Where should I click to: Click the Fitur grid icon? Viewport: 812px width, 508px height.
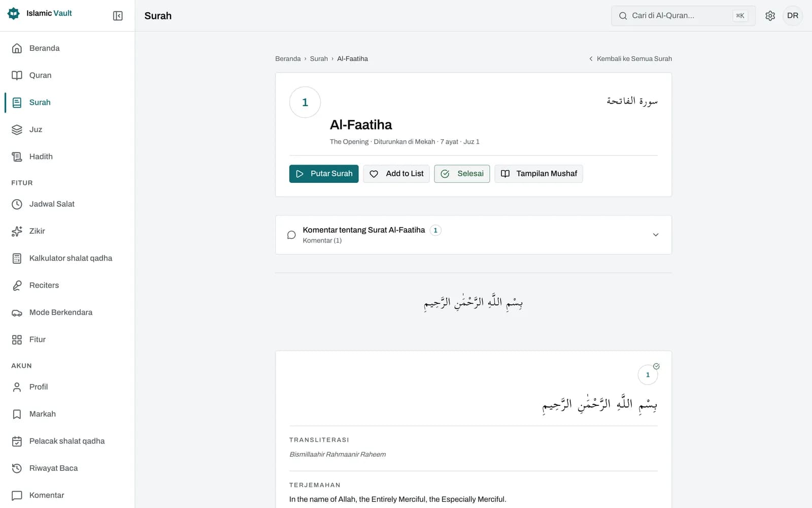coord(17,339)
